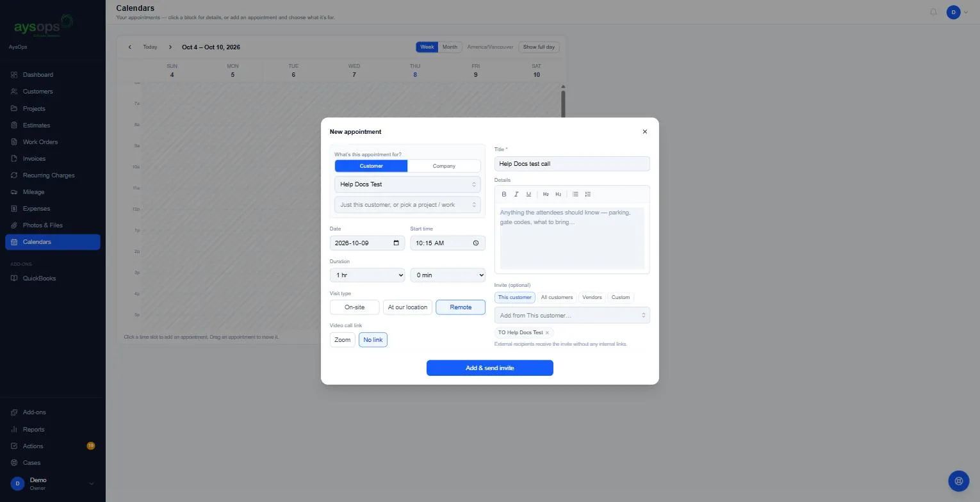Apply bold formatting in Details editor
This screenshot has width=980, height=502.
tap(504, 194)
